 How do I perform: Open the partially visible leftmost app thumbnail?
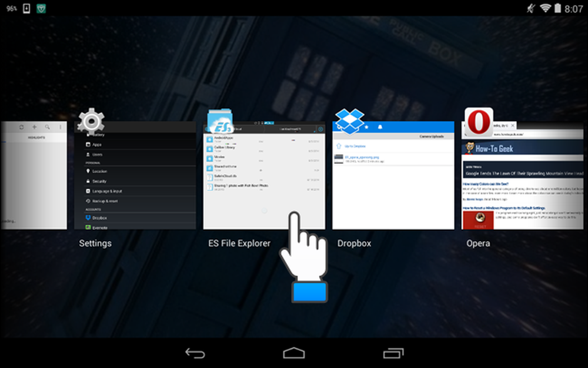click(x=34, y=175)
